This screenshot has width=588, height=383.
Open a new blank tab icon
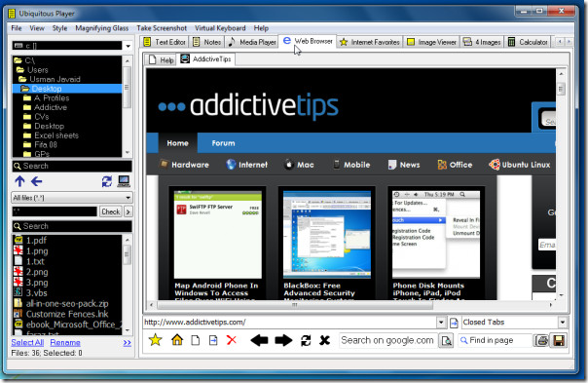(x=196, y=340)
